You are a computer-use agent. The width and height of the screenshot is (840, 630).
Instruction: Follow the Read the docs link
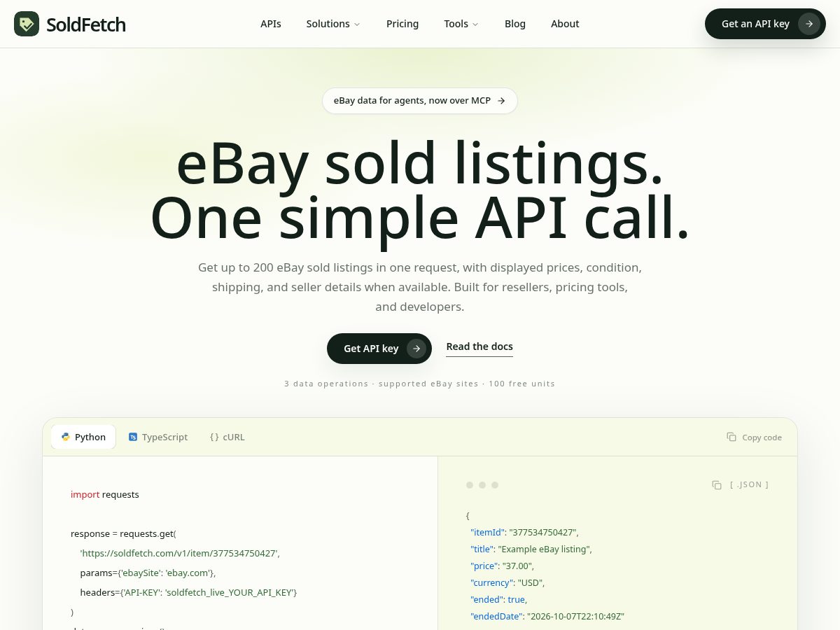point(479,347)
